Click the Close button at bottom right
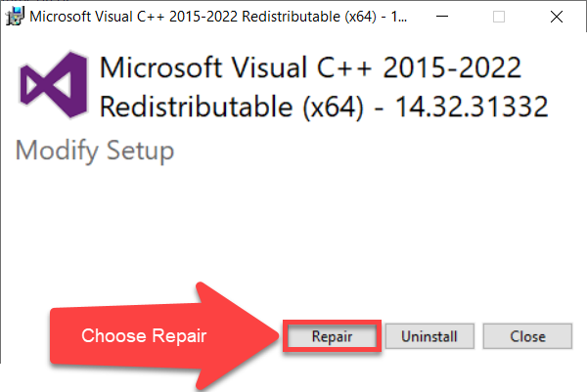 [x=527, y=336]
